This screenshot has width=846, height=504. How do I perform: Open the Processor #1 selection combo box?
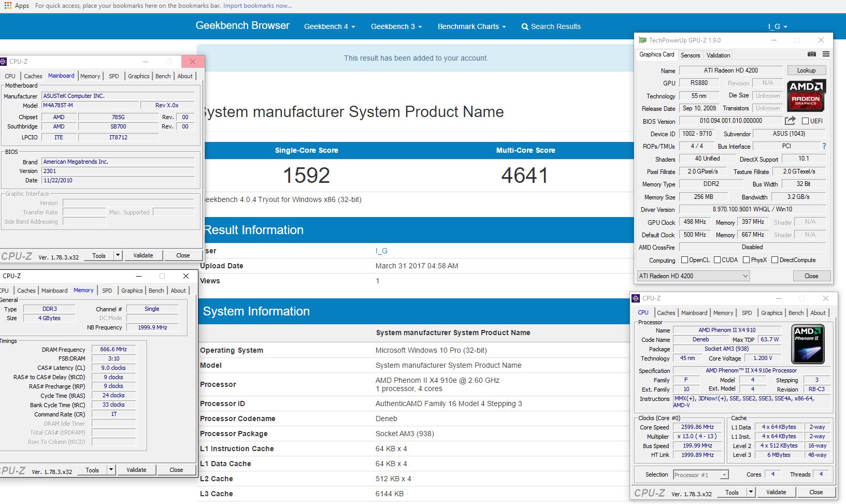click(700, 475)
